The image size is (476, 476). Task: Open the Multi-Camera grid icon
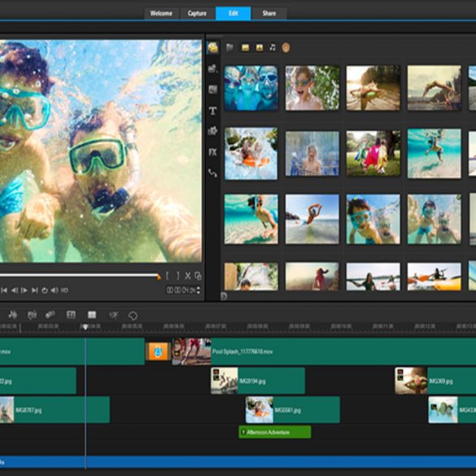point(92,315)
